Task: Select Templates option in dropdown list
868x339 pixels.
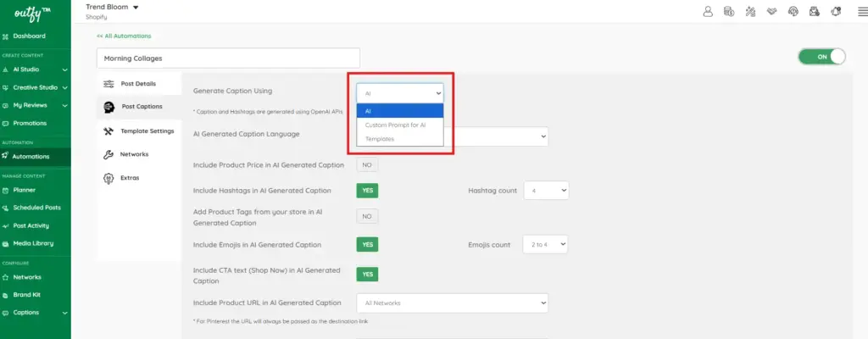Action: pyautogui.click(x=400, y=139)
